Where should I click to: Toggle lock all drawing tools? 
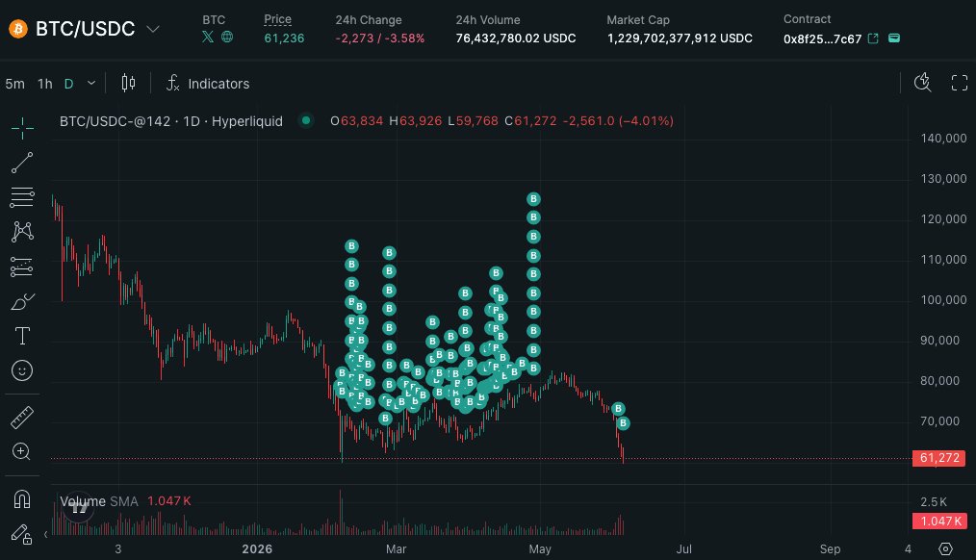click(x=22, y=534)
